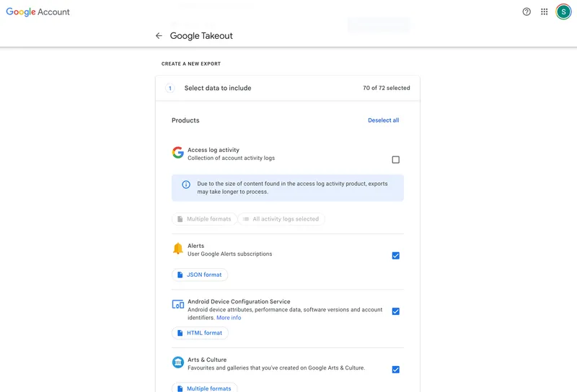Open the JSON format button for Alerts
Image resolution: width=577 pixels, height=392 pixels.
pyautogui.click(x=200, y=275)
